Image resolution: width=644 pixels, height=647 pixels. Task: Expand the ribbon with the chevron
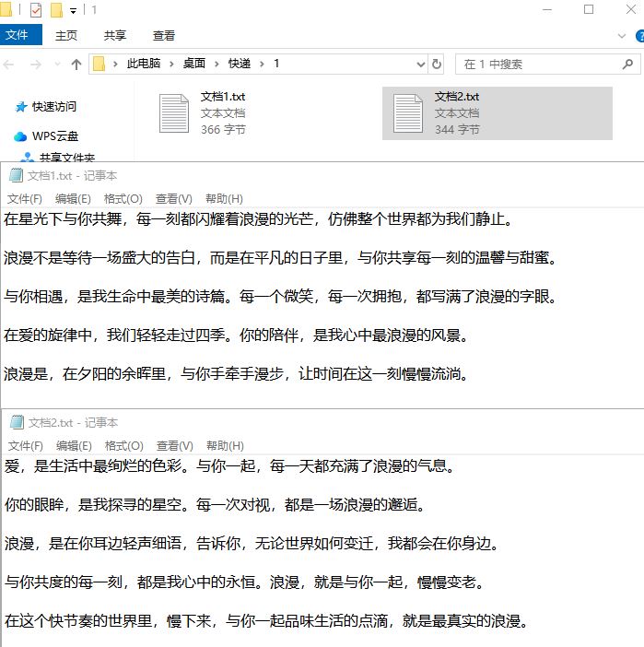pos(622,36)
